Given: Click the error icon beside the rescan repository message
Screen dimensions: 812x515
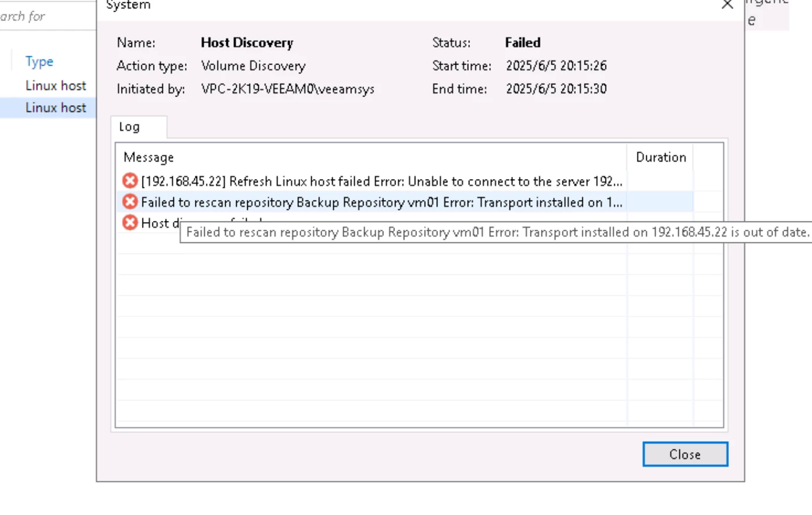Looking at the screenshot, I should pos(129,202).
